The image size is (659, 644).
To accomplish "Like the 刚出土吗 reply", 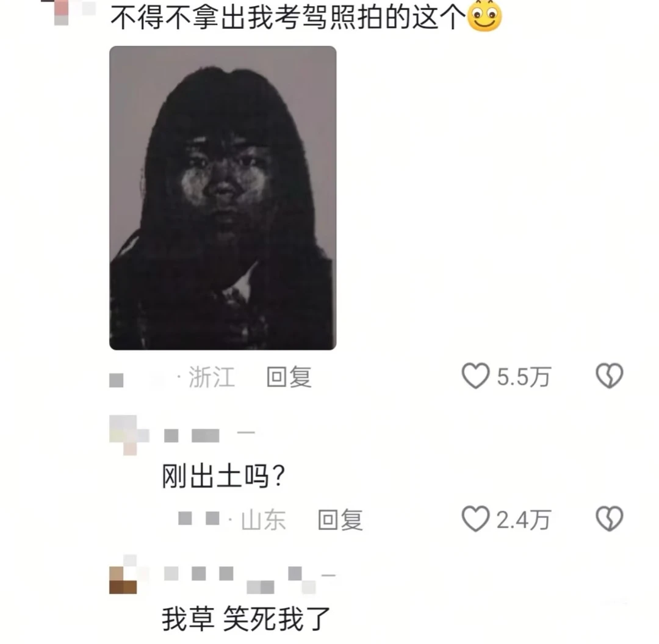I will [475, 519].
